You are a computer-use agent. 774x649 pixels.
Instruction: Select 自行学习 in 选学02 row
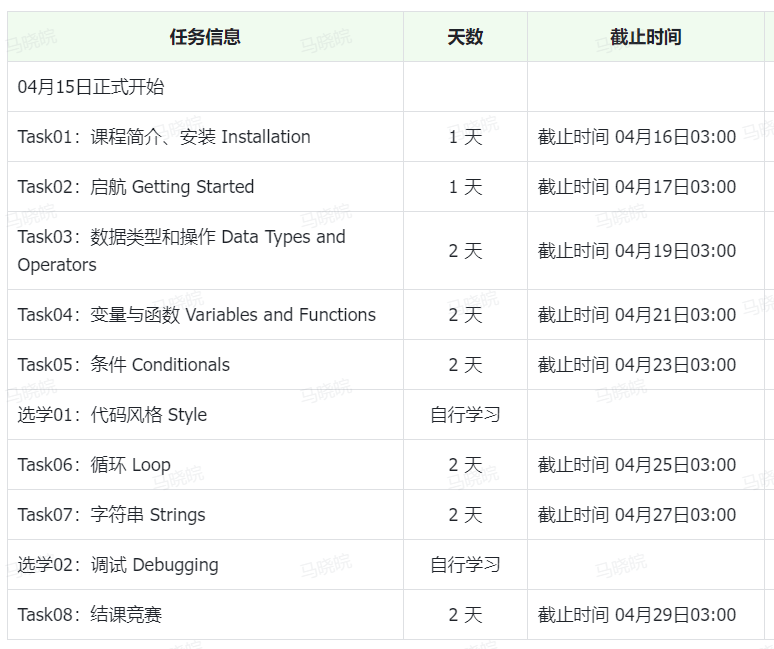465,565
